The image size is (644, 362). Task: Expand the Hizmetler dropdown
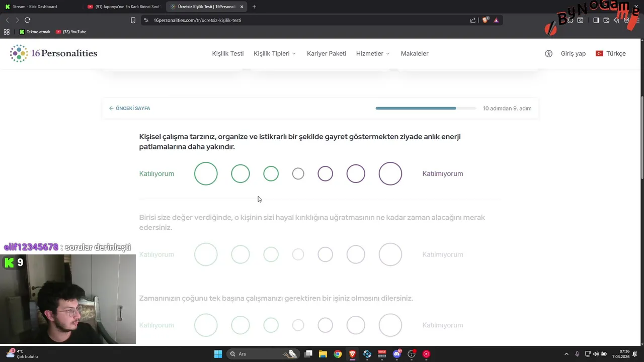(x=373, y=53)
